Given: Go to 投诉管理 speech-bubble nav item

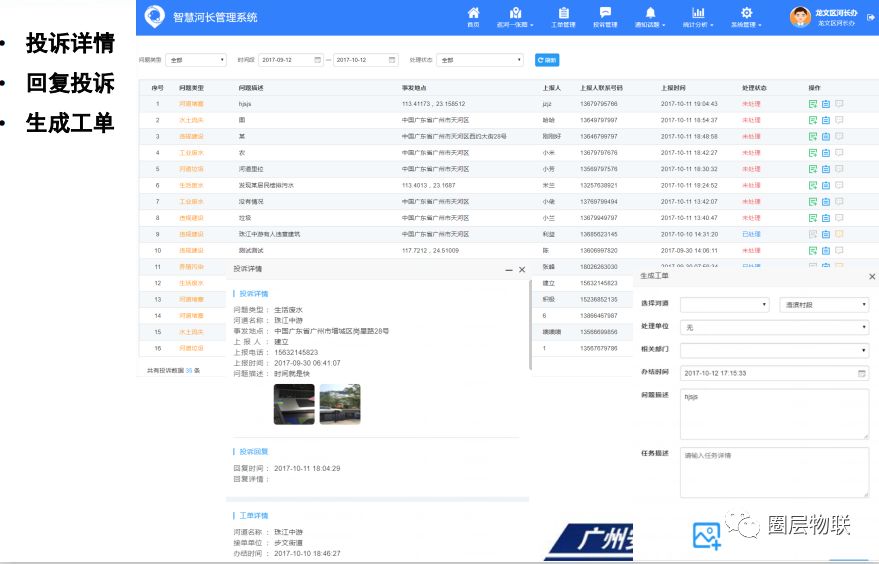Looking at the screenshot, I should click(605, 17).
